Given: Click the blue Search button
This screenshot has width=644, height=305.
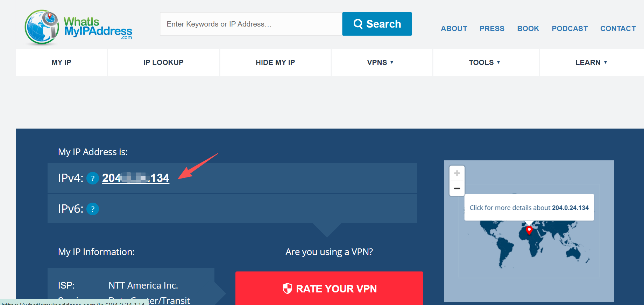Looking at the screenshot, I should pos(377,24).
